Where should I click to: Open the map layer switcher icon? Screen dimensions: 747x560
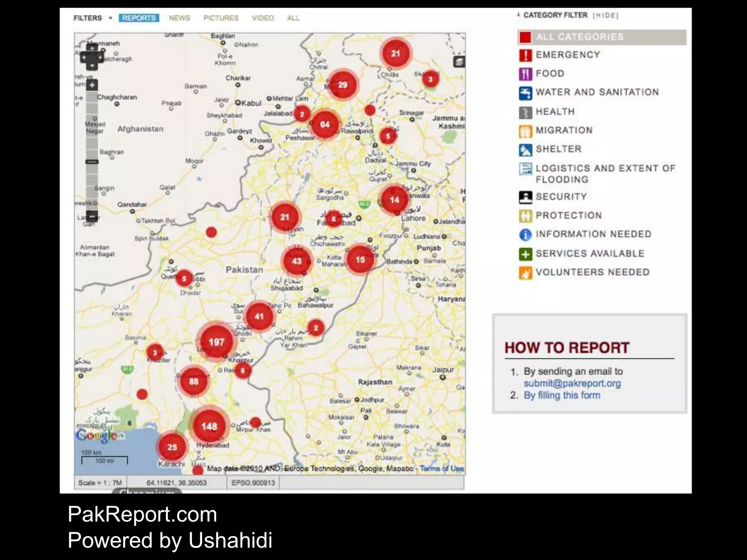[x=459, y=62]
